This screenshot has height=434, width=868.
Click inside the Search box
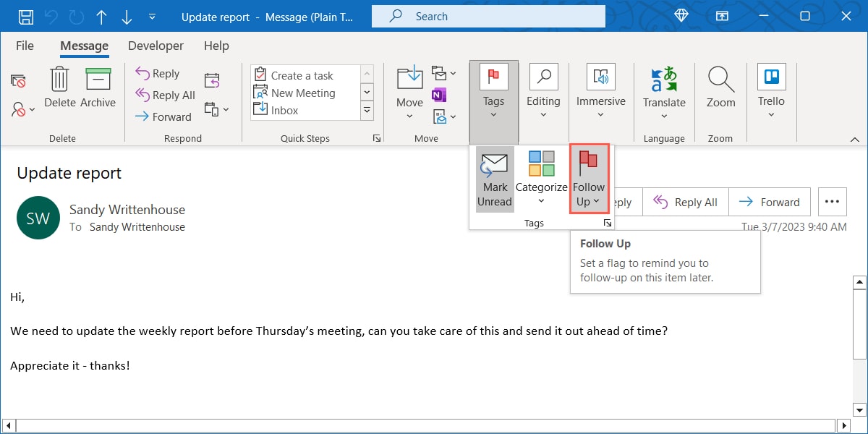488,16
